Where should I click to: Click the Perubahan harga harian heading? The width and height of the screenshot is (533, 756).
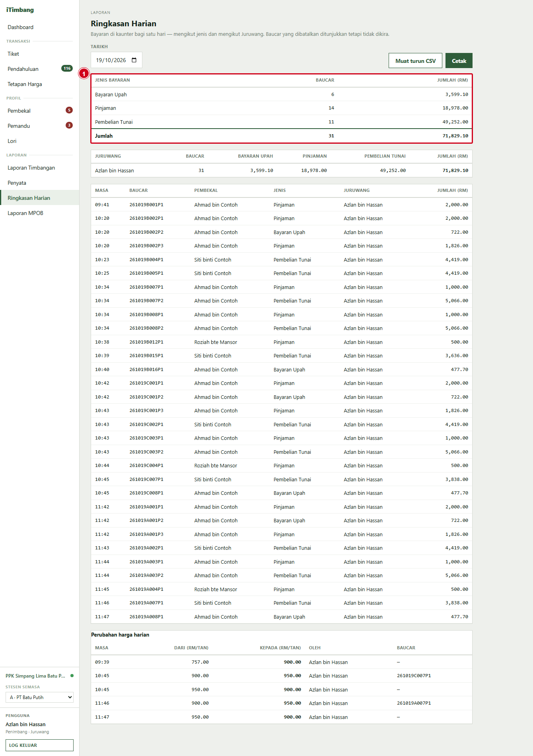pyautogui.click(x=120, y=635)
